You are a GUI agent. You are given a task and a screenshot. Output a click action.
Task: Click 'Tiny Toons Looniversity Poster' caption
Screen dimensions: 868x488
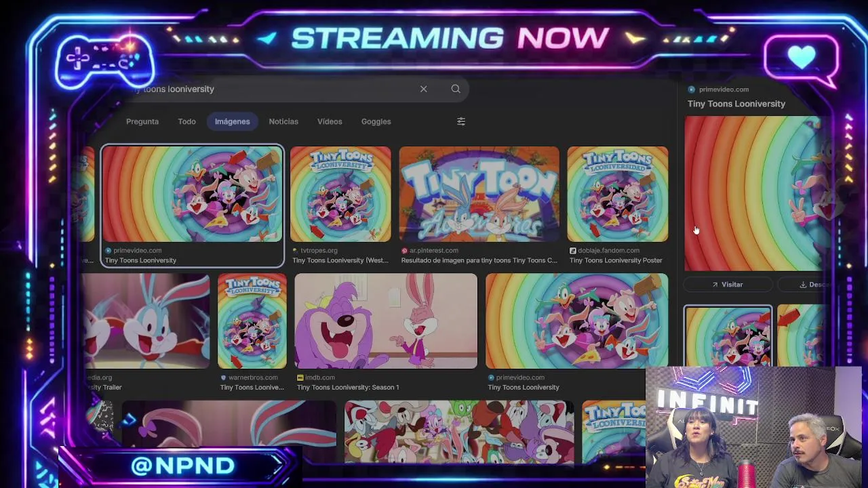pyautogui.click(x=616, y=260)
